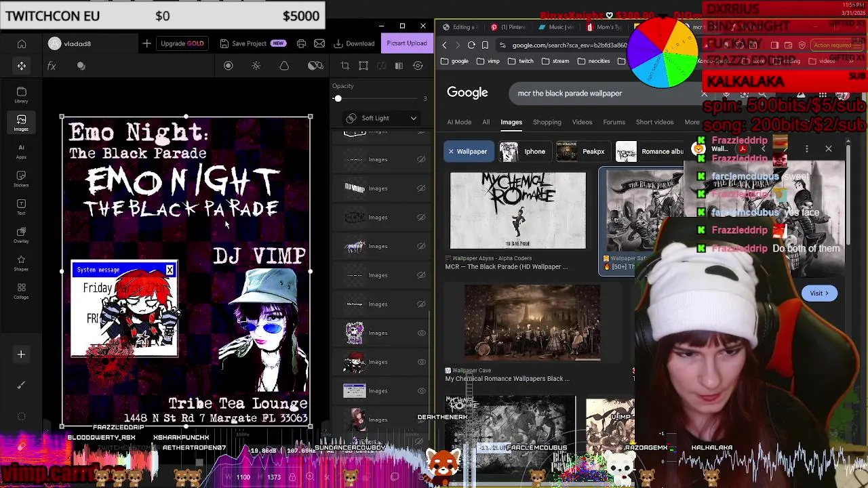Open the Short videos search tab
Screen dimensions: 868x488
pos(654,122)
